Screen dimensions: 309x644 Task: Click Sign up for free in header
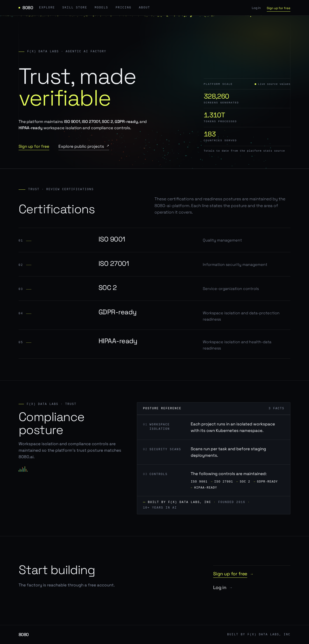pos(278,8)
